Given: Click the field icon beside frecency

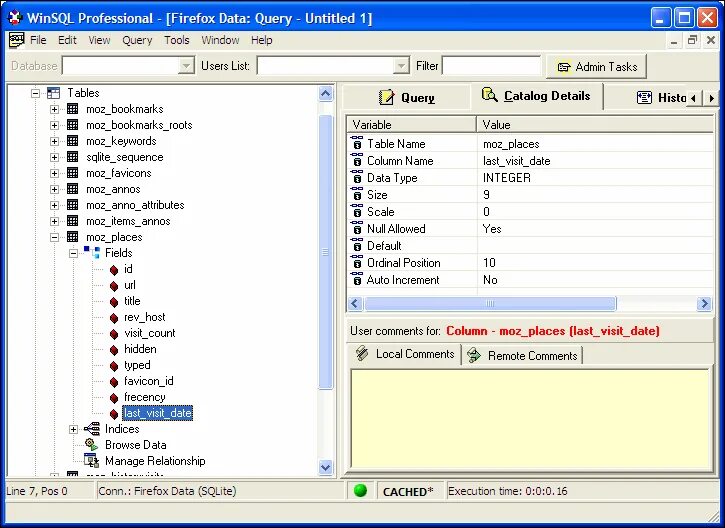Looking at the screenshot, I should 114,398.
